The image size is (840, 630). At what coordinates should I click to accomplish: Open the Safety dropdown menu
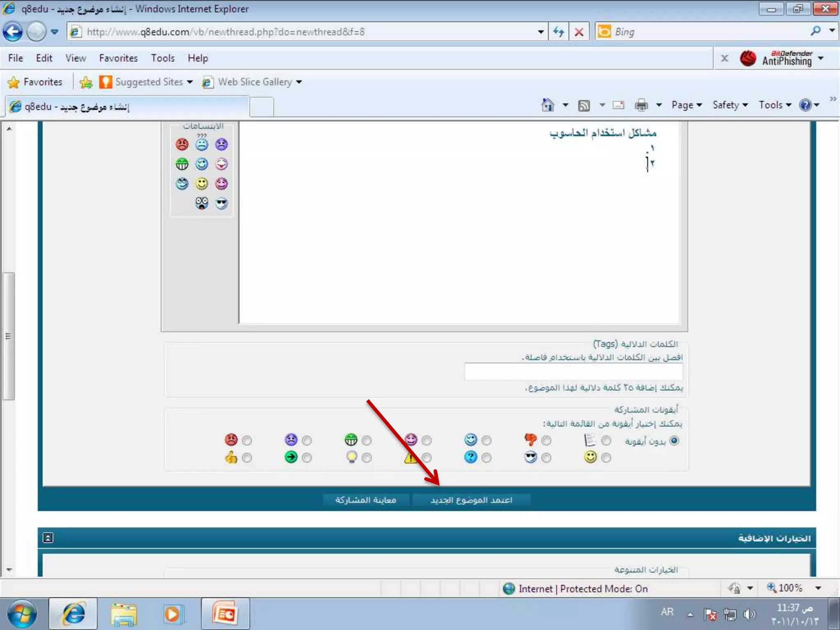[730, 105]
